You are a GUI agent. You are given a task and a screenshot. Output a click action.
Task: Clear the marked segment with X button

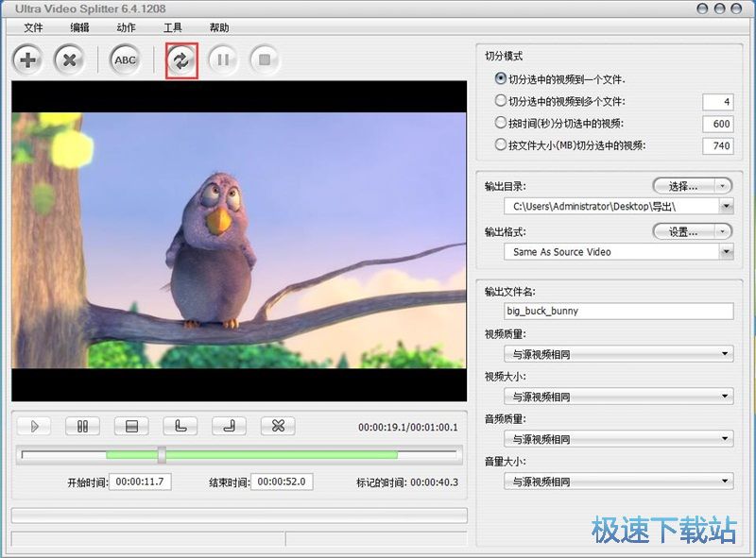click(x=278, y=427)
